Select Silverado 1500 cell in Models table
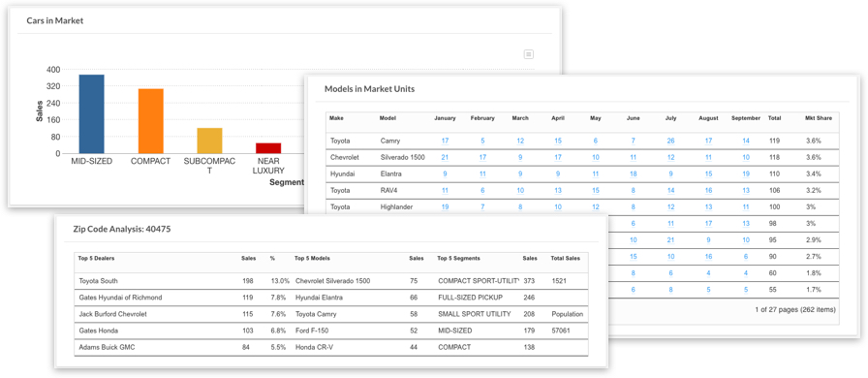 point(402,157)
